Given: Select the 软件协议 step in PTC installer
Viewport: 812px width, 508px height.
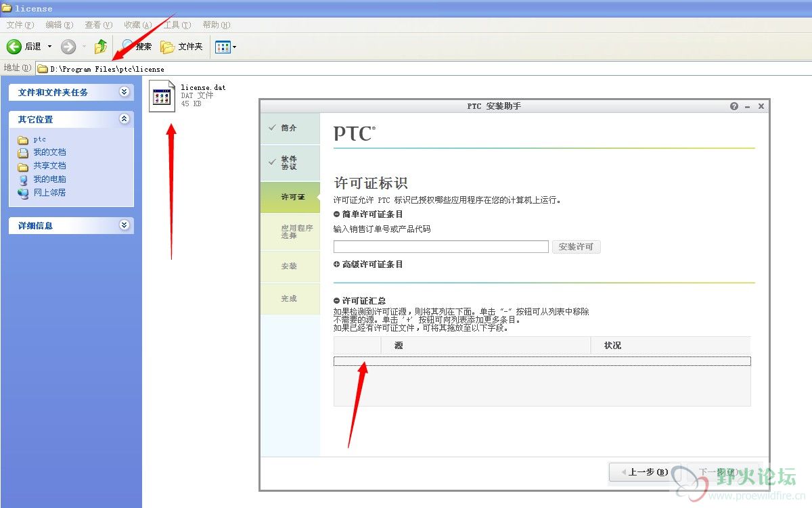Looking at the screenshot, I should (290, 163).
